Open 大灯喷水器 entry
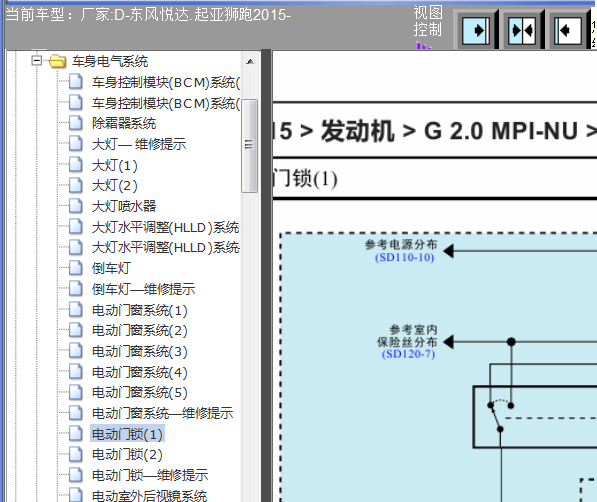597x502 pixels. [x=124, y=206]
